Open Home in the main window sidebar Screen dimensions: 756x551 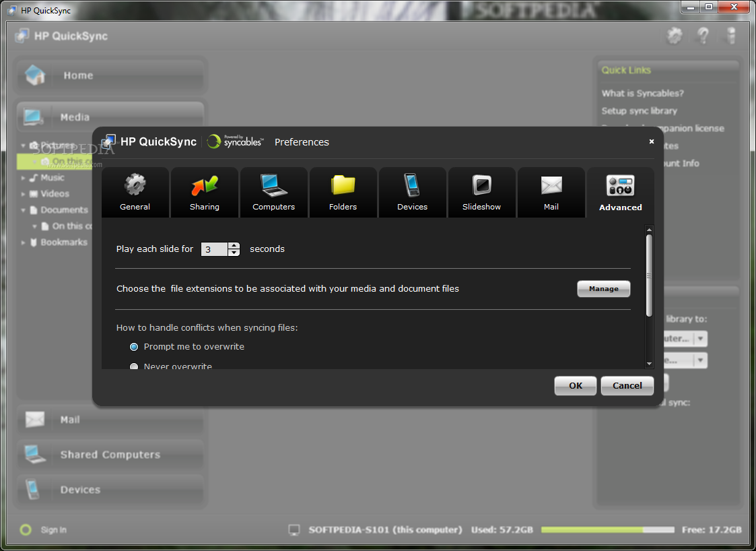point(110,75)
